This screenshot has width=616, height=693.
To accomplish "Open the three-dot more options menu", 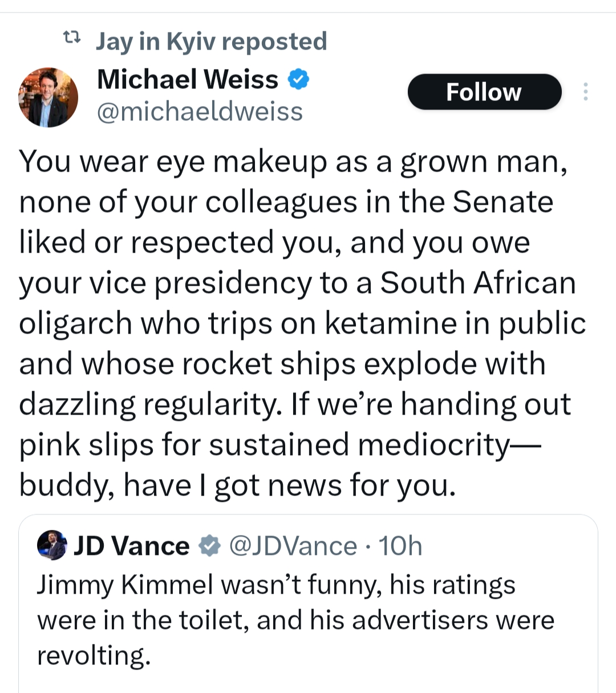I will (585, 92).
